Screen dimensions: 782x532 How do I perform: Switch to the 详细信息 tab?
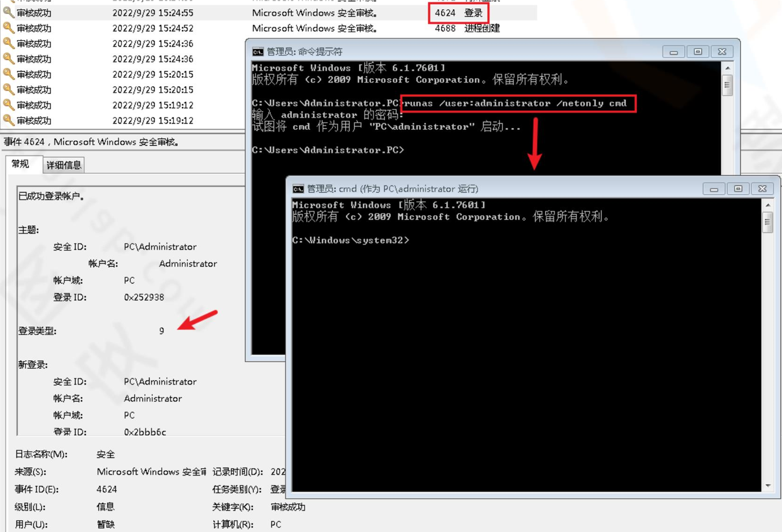pyautogui.click(x=64, y=165)
